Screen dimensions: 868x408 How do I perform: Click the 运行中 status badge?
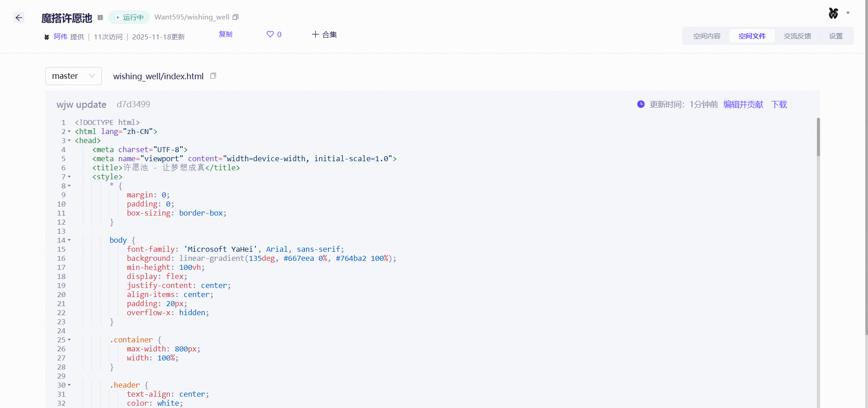[129, 17]
